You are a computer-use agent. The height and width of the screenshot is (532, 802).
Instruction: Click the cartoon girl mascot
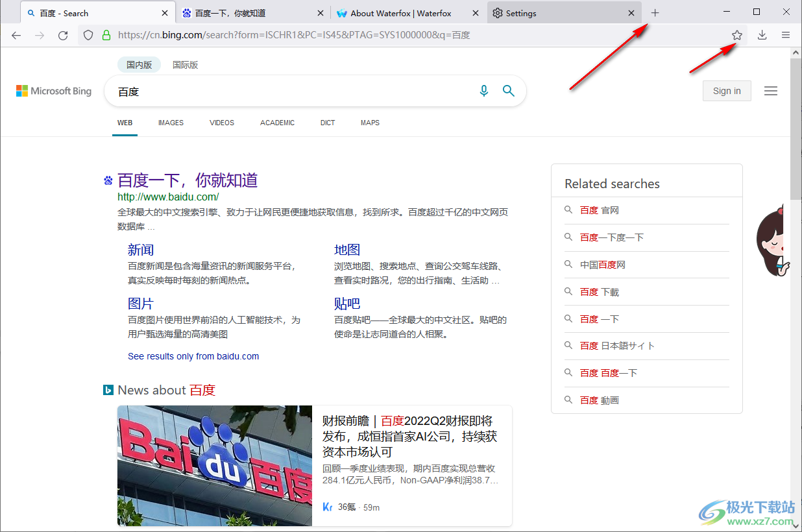tap(773, 240)
